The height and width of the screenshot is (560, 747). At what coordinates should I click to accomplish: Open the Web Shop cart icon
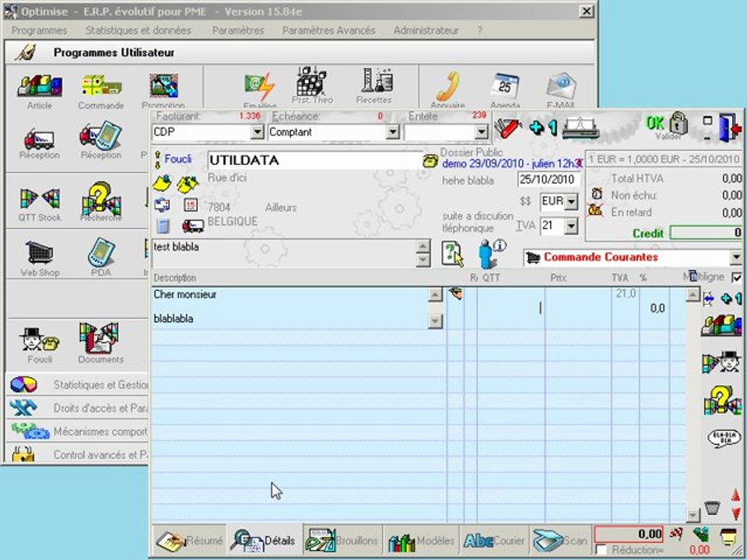[x=40, y=252]
